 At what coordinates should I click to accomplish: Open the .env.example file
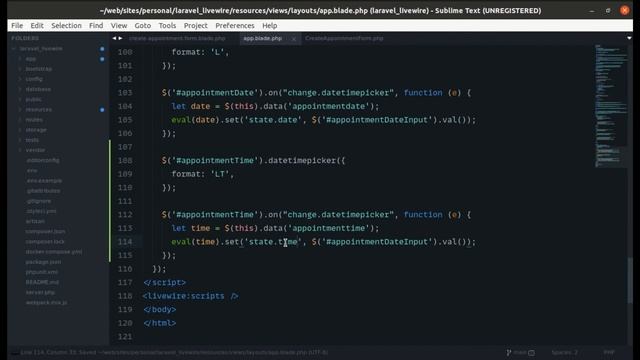(44, 180)
